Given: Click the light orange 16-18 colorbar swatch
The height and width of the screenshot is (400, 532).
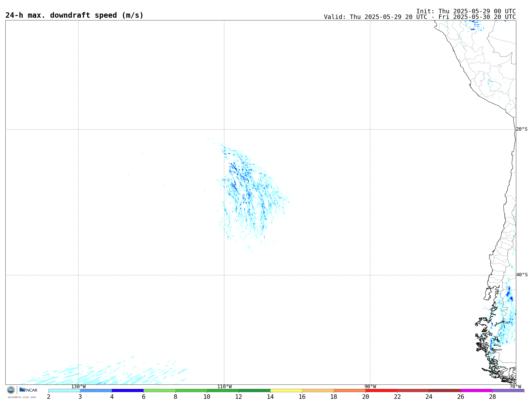Looking at the screenshot, I should (x=318, y=391).
